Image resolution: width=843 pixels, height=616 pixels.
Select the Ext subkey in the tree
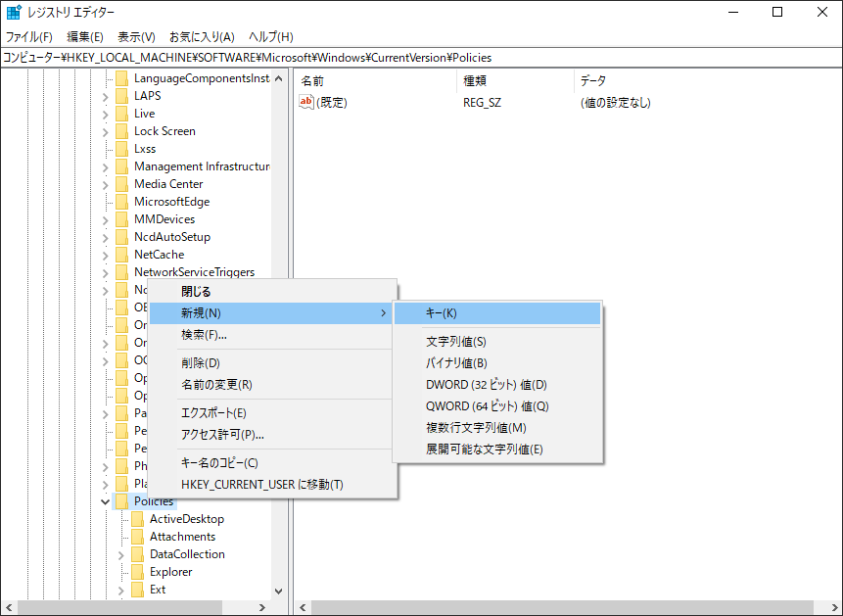coord(158,589)
